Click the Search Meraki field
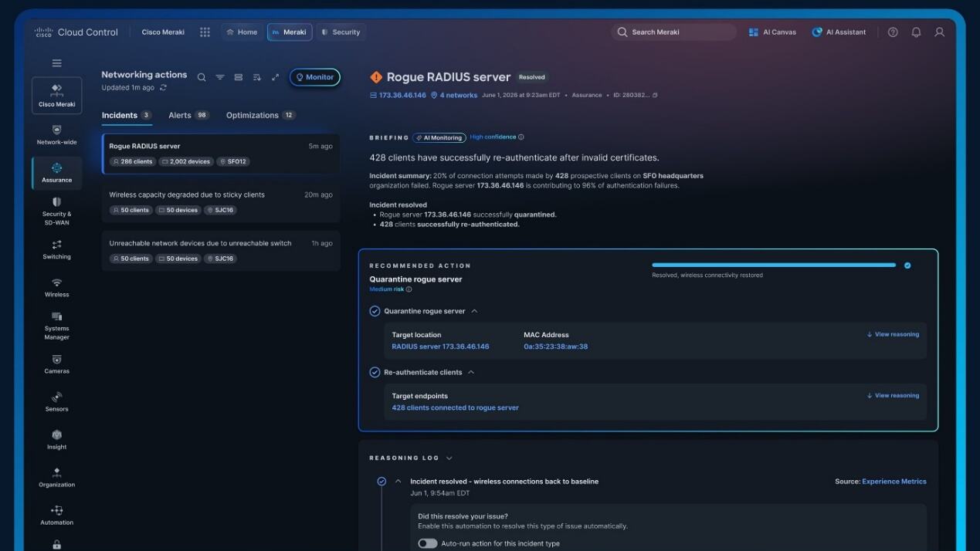980x551 pixels. point(673,32)
